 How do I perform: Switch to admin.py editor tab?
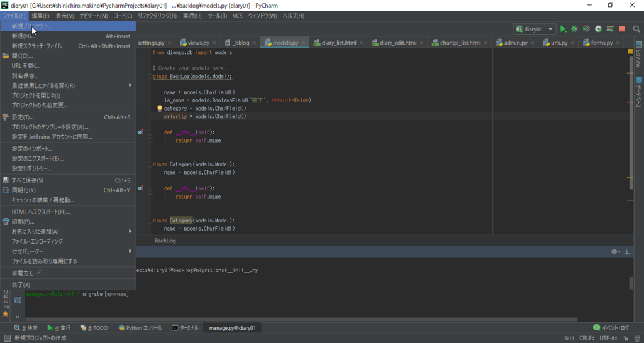click(516, 43)
